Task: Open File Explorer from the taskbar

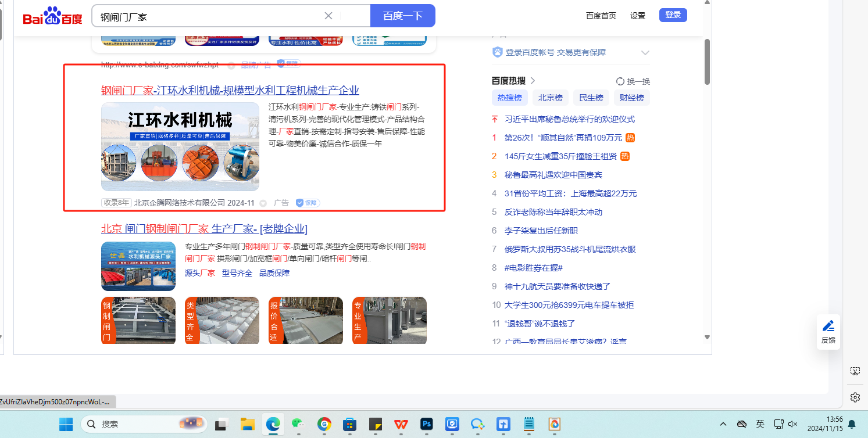Action: coord(248,425)
